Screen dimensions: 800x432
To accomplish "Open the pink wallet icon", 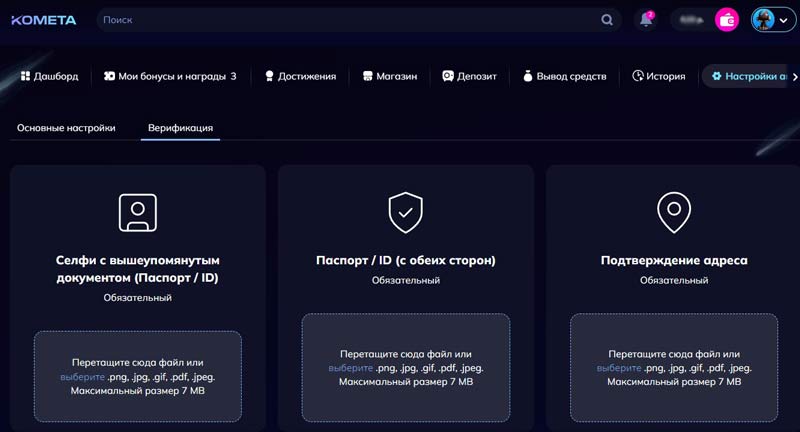I will tap(727, 20).
